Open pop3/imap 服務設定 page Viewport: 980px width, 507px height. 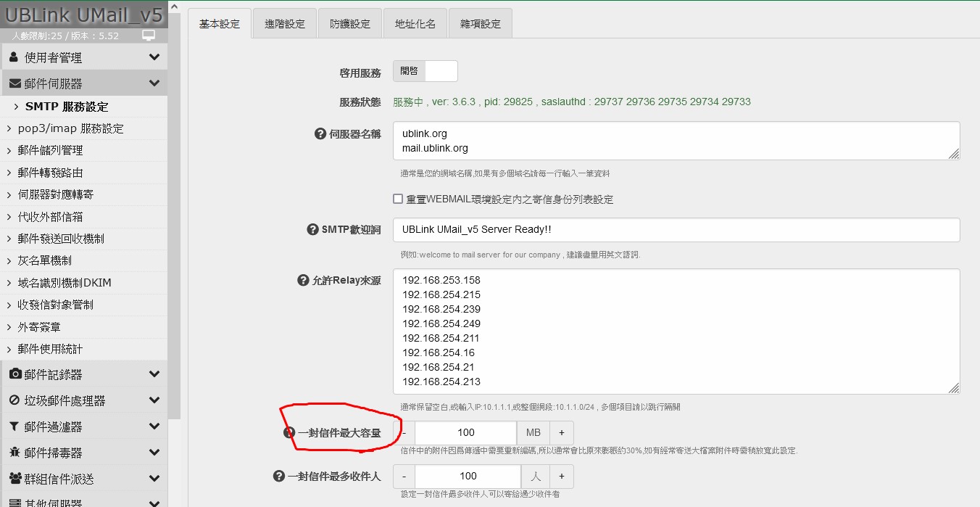coord(71,128)
